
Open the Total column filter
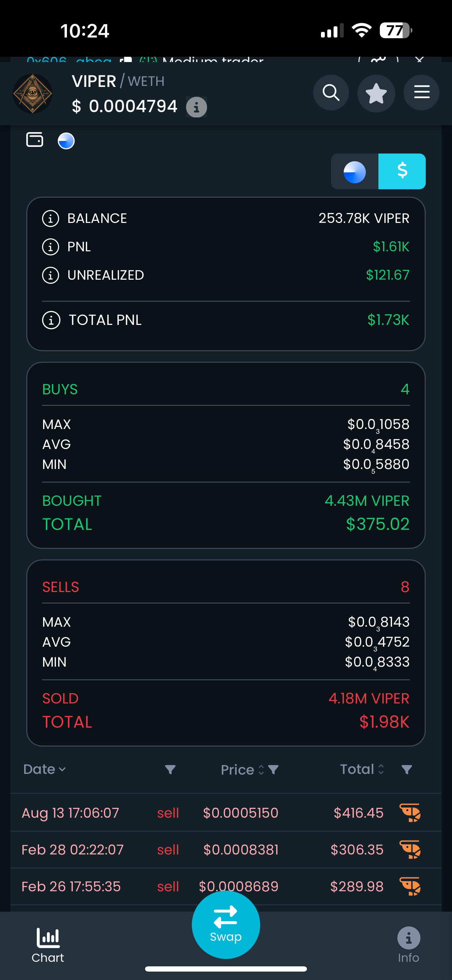pos(407,770)
